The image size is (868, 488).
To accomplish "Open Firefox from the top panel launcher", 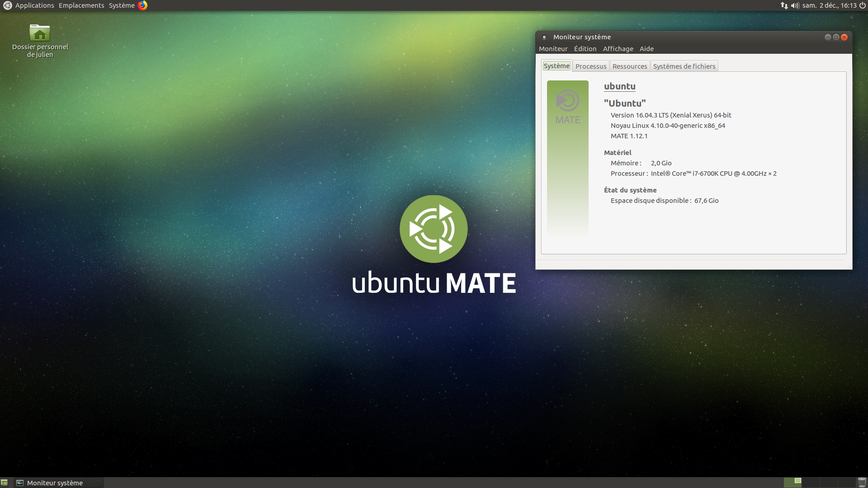I will coord(142,5).
